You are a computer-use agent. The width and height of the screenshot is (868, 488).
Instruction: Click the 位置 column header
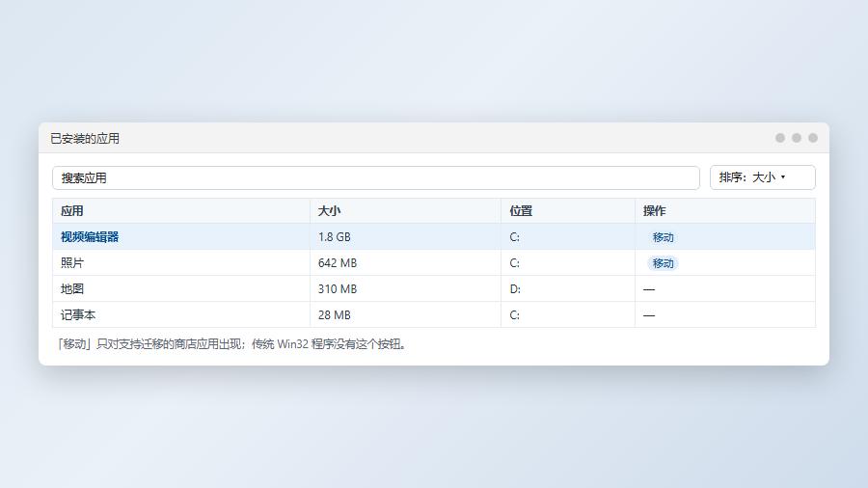click(568, 211)
